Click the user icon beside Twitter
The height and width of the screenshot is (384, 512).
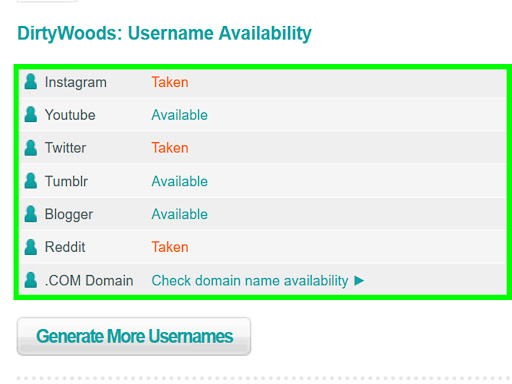[31, 148]
